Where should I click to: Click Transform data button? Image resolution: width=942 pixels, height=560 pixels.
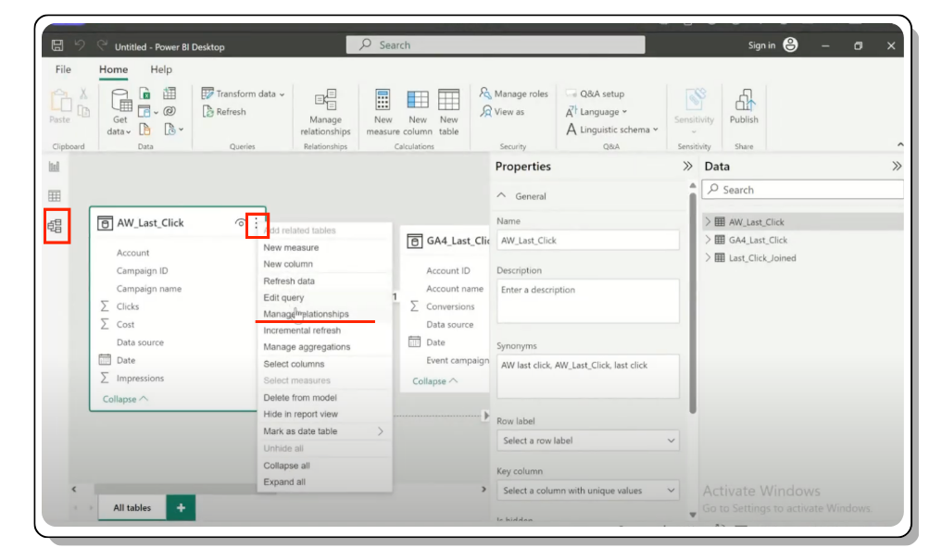(x=244, y=93)
